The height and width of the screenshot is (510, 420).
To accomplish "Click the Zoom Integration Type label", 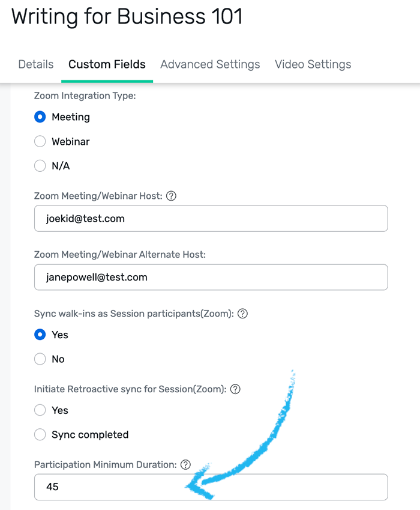I will [85, 96].
